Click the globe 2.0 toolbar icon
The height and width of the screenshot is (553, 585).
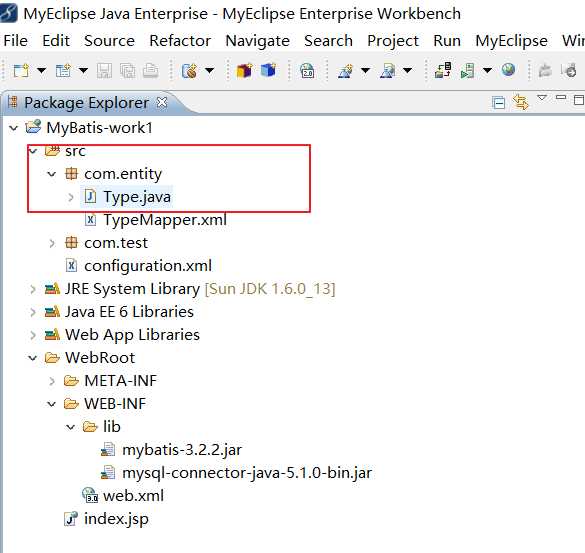pos(307,71)
